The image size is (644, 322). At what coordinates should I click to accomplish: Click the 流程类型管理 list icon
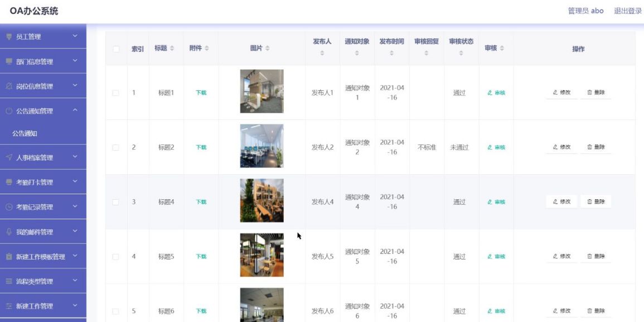(x=9, y=281)
